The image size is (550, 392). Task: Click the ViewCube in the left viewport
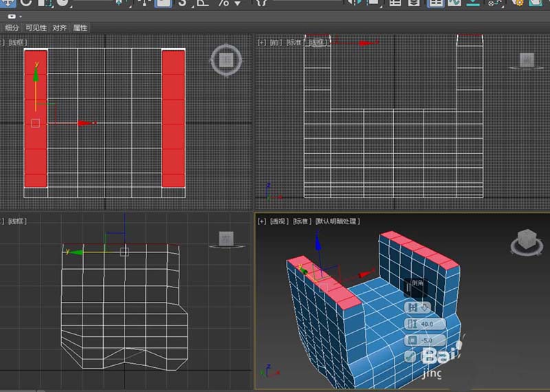pos(226,239)
